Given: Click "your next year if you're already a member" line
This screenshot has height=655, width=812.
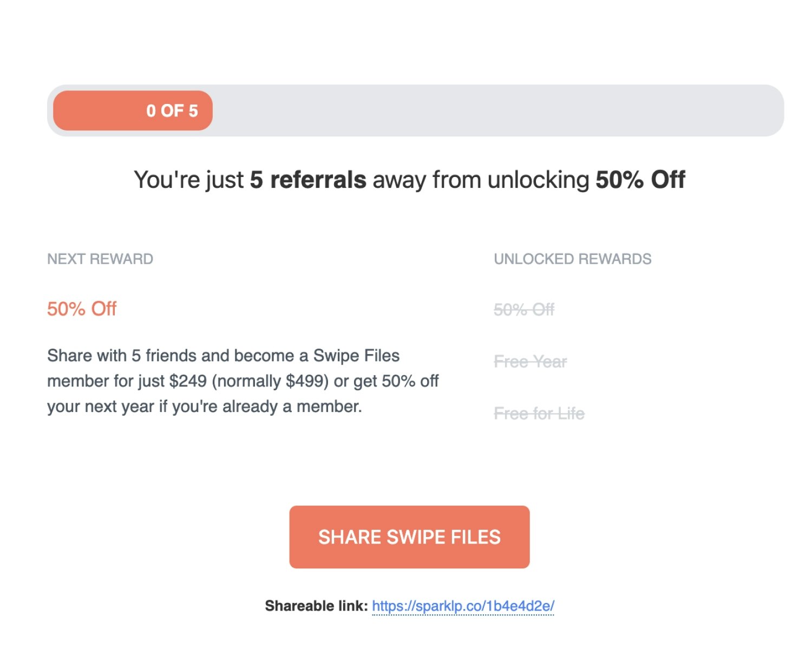Looking at the screenshot, I should click(204, 407).
